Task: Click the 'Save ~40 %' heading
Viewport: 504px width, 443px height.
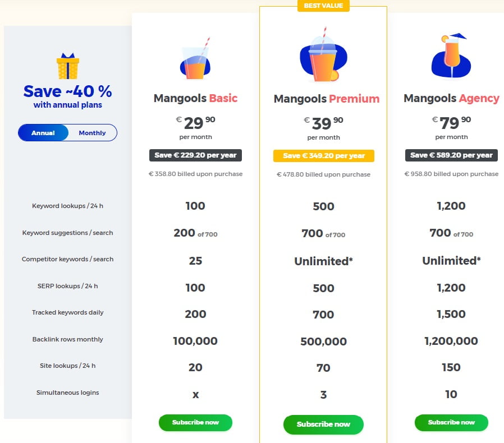Action: 67,91
